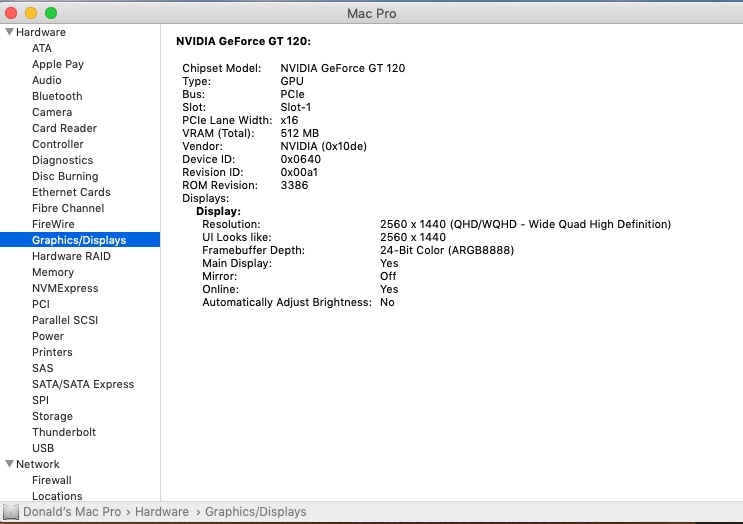Click the Mirror value Off
The image size is (743, 524).
[x=388, y=276]
